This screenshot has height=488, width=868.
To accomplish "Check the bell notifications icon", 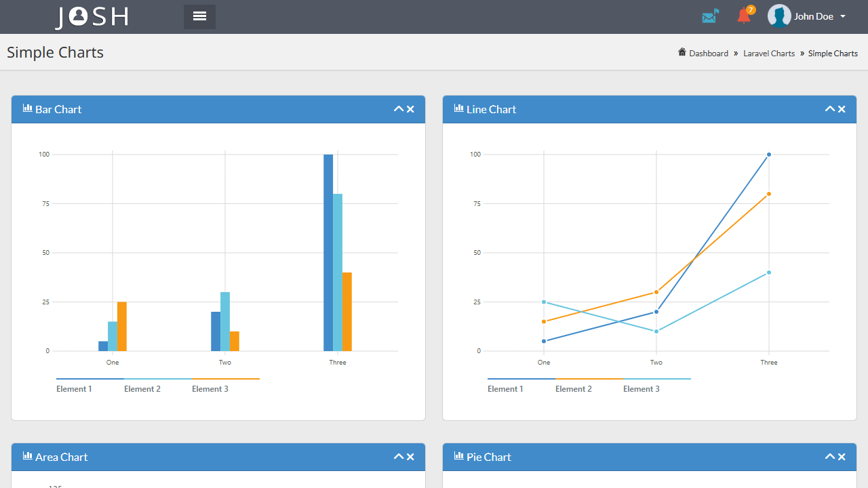I will pos(745,15).
